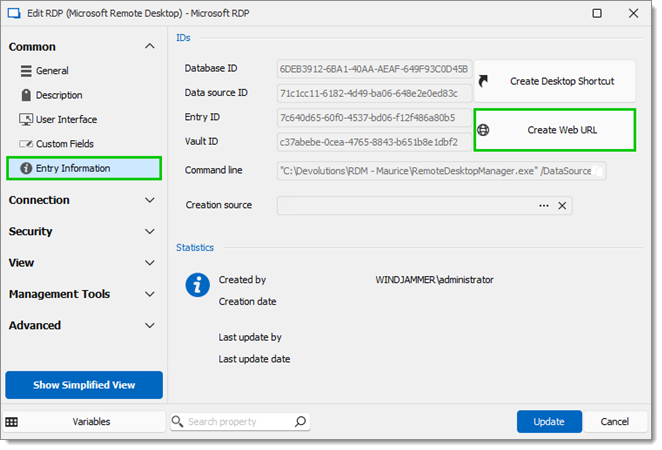This screenshot has width=662, height=450.
Task: Click the blue Statistics info icon
Action: tap(197, 285)
